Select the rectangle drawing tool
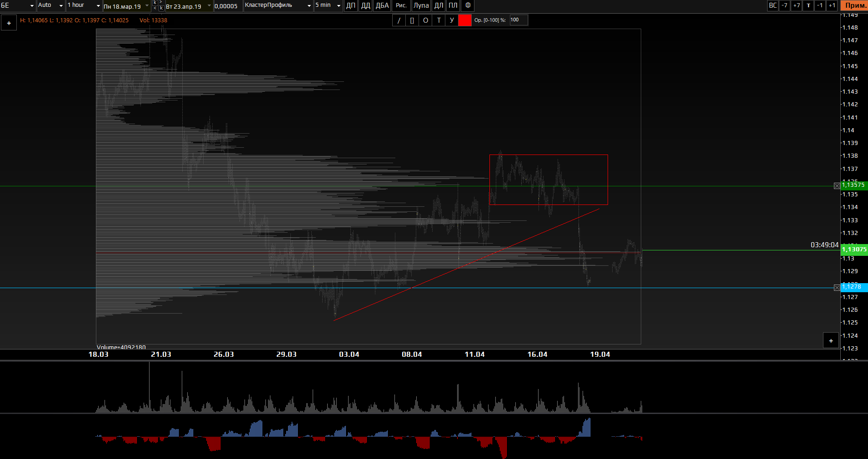The height and width of the screenshot is (459, 868). point(412,20)
